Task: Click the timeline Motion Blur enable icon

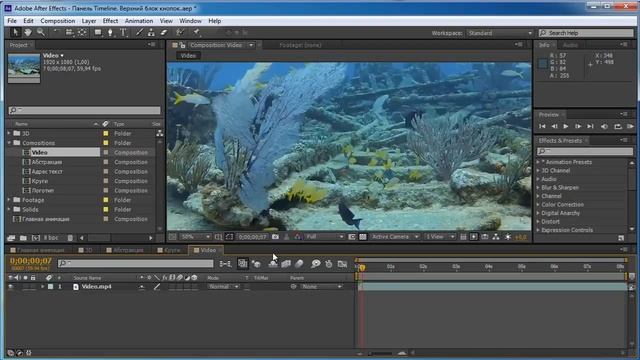Action: (x=299, y=264)
